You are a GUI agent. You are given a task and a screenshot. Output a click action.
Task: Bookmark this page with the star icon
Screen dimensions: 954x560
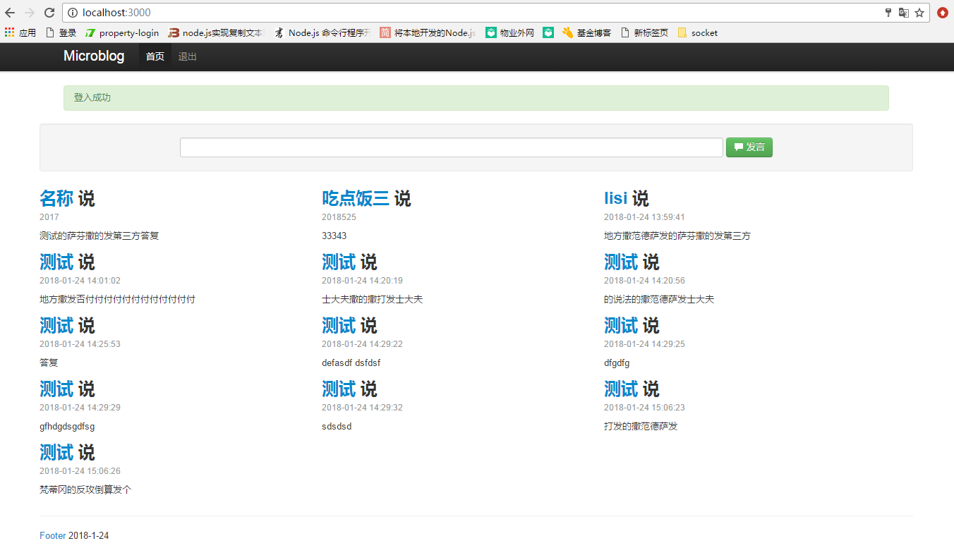(x=919, y=13)
